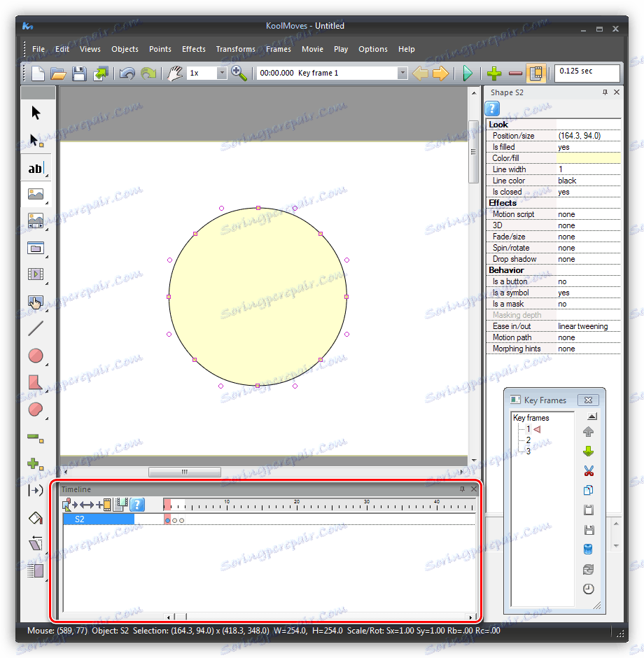The height and width of the screenshot is (658, 644).
Task: Select the paint bucket fill tool
Action: (x=36, y=518)
